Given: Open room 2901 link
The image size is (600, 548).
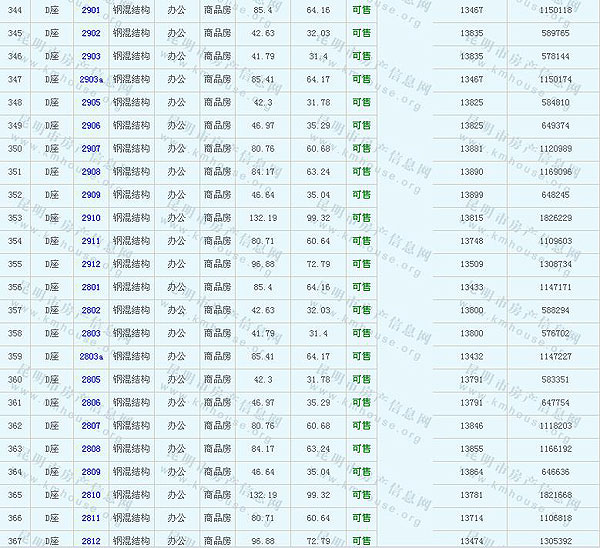Looking at the screenshot, I should 91,10.
